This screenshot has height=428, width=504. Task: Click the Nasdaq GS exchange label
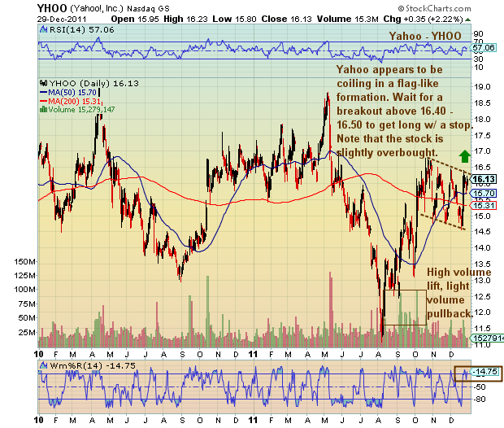click(x=148, y=9)
